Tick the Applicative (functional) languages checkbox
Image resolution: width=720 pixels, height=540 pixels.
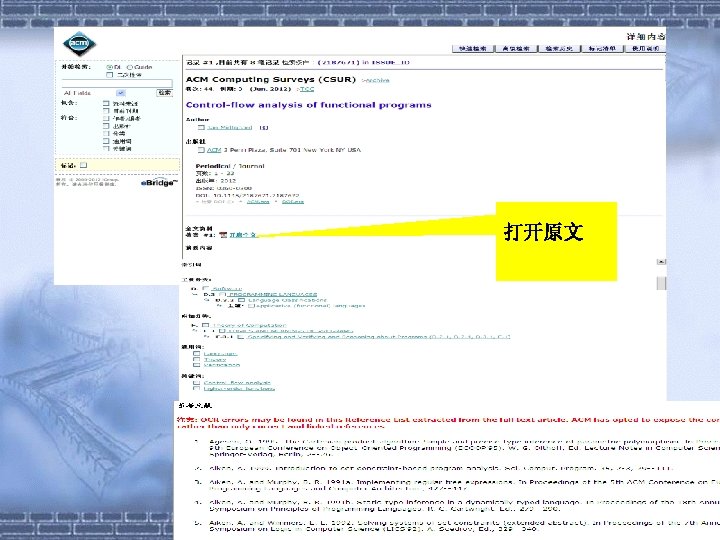pyautogui.click(x=251, y=305)
